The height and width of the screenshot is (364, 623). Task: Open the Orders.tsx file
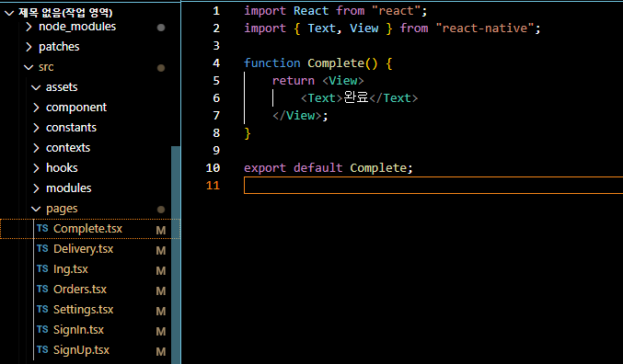pos(80,290)
